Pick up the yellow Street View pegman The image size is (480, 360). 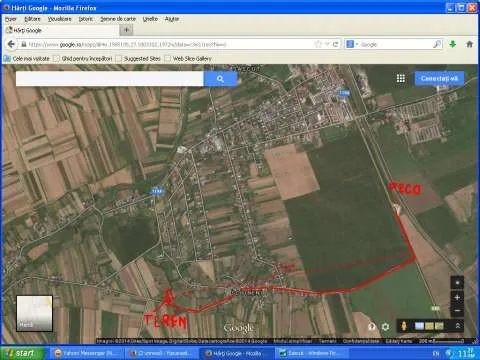click(x=404, y=326)
